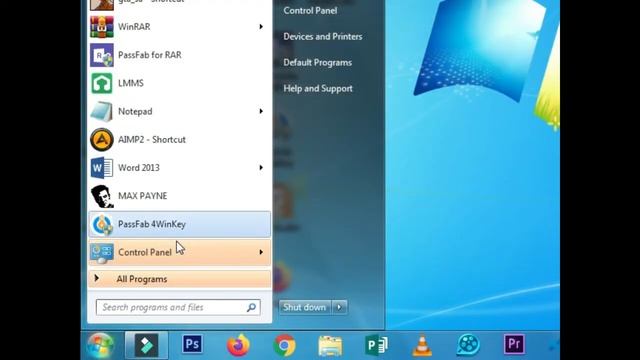
Task: Expand WinRAR jump list arrow
Action: point(261,27)
